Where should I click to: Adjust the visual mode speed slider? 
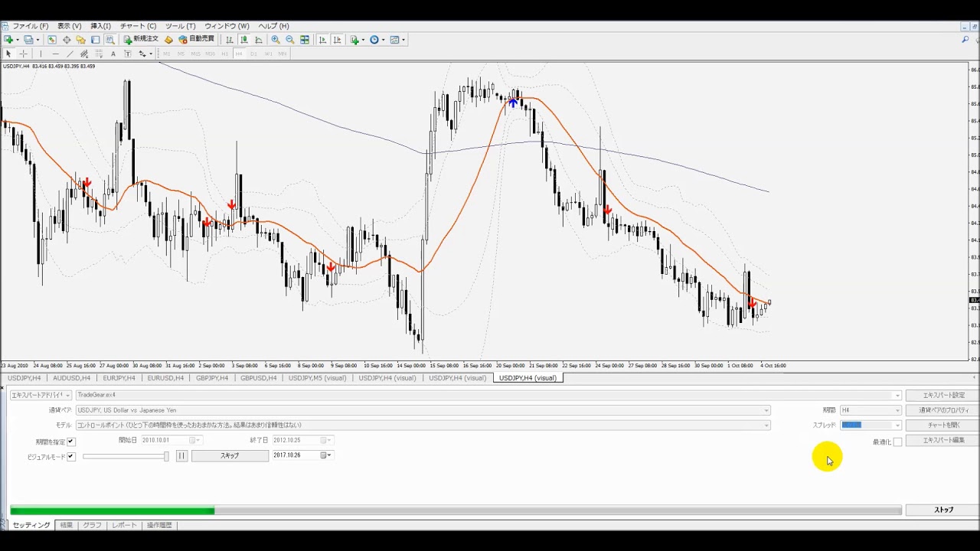point(165,457)
